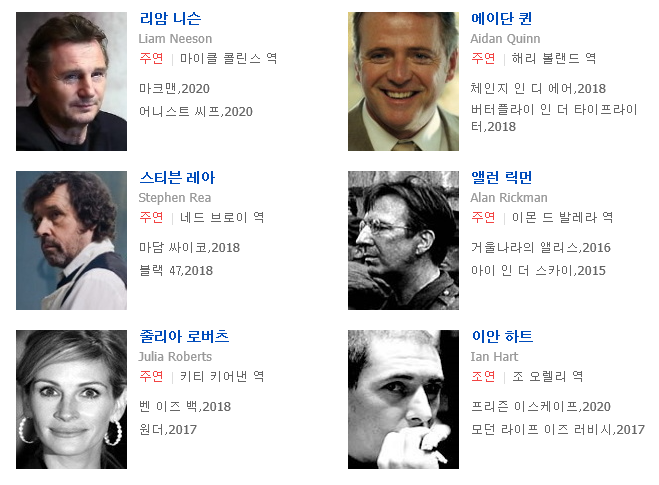Click the 리암 니슨 name link
659x485 pixels.
pos(170,18)
